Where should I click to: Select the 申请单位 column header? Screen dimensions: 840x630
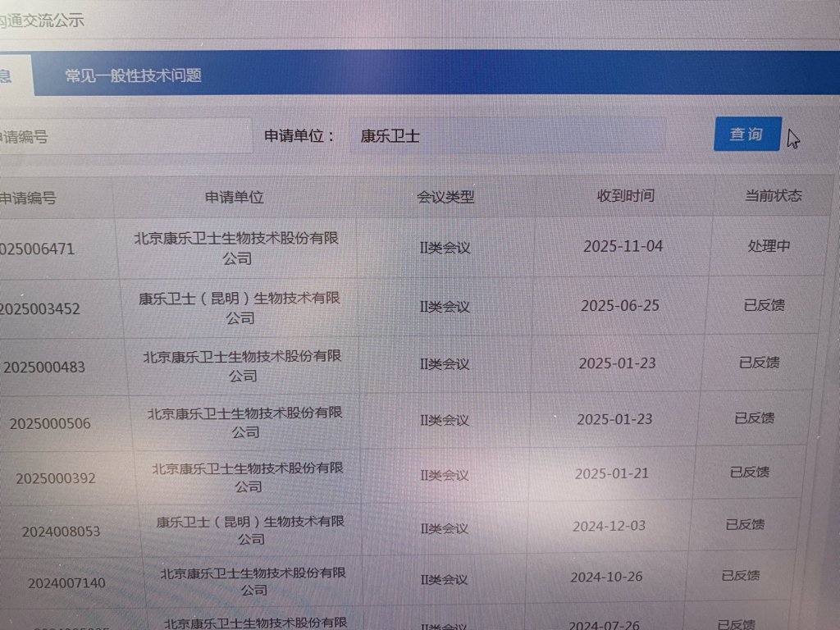[235, 197]
